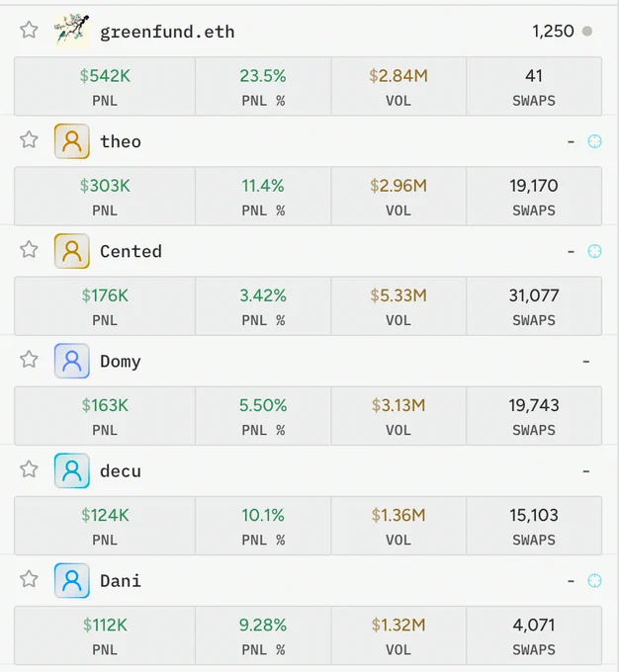Click decu's teal user avatar icon
Image resolution: width=619 pixels, height=672 pixels.
(71, 470)
